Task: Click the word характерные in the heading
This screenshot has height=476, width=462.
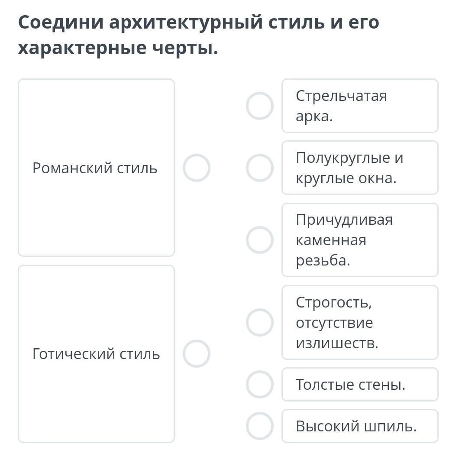Action: 81,48
